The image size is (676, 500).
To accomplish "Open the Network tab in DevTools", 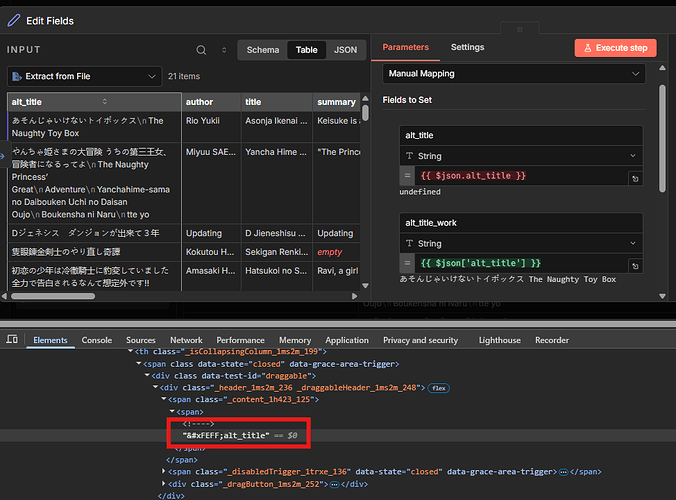I will [x=186, y=340].
